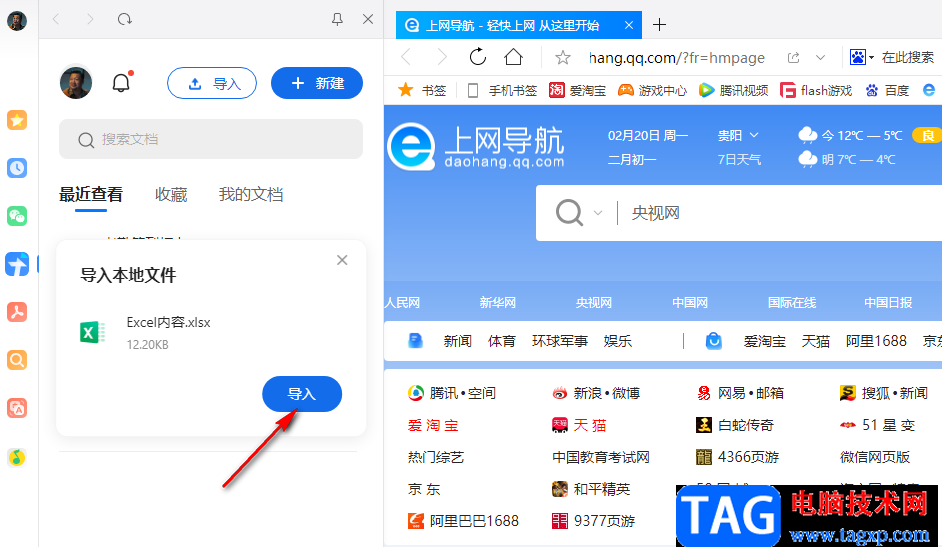Select the Excel内容.xlsx file name
Viewport: 942px width, 547px height.
pos(168,322)
